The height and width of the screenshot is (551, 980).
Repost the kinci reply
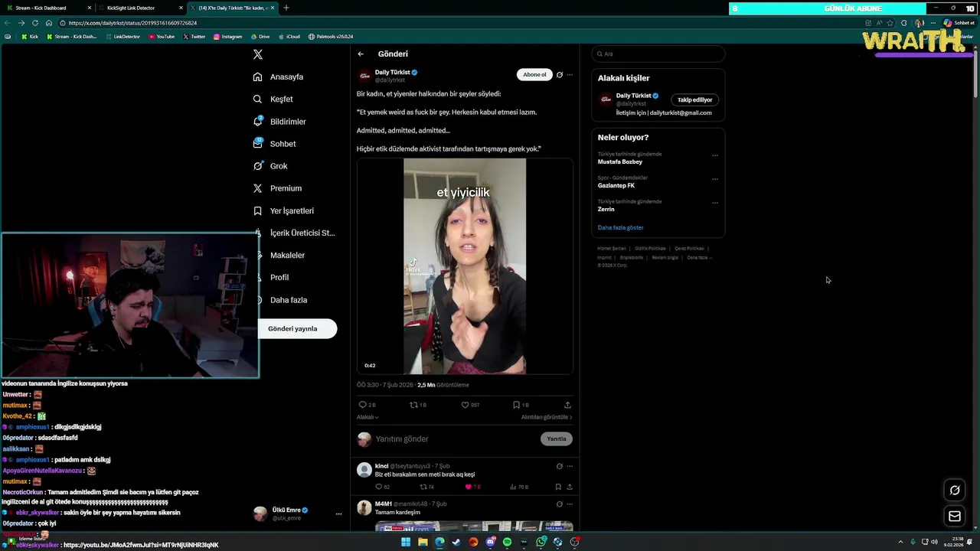423,487
